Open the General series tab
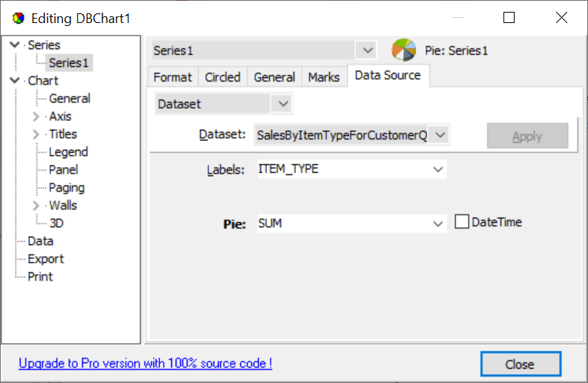Screen dimensions: 588x383 pos(274,77)
